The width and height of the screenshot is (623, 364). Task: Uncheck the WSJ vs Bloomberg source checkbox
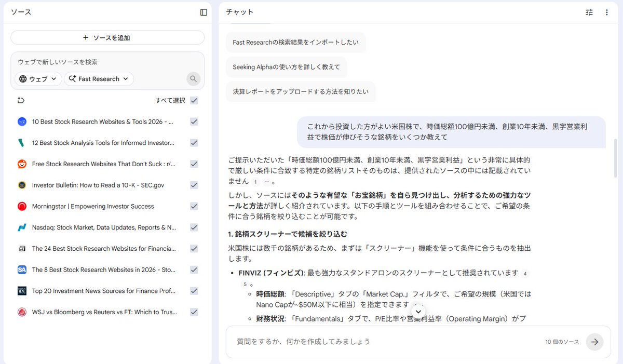[x=194, y=312]
